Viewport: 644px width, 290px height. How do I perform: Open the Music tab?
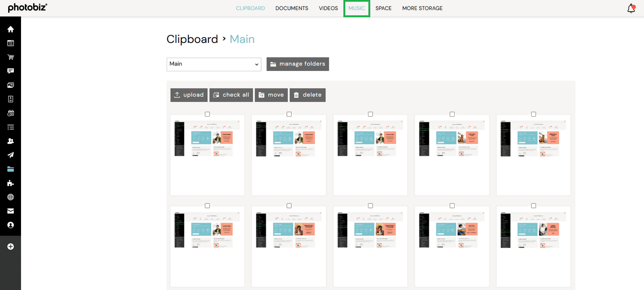[357, 8]
